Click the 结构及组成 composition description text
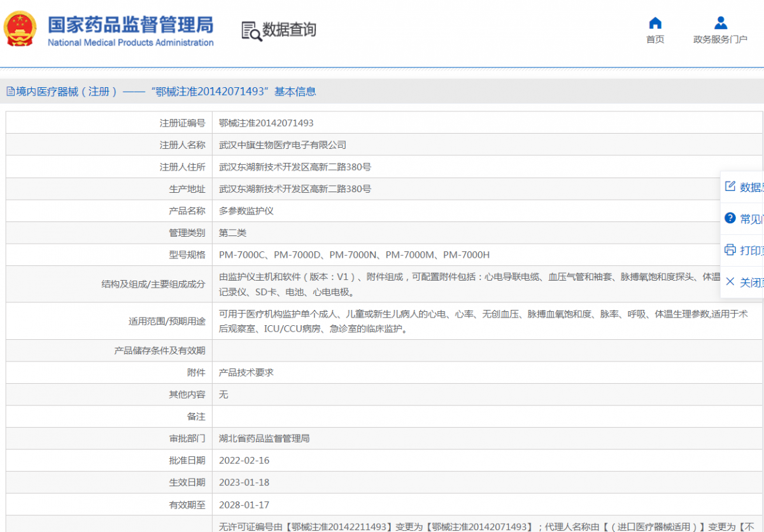This screenshot has width=764, height=532. point(471,284)
